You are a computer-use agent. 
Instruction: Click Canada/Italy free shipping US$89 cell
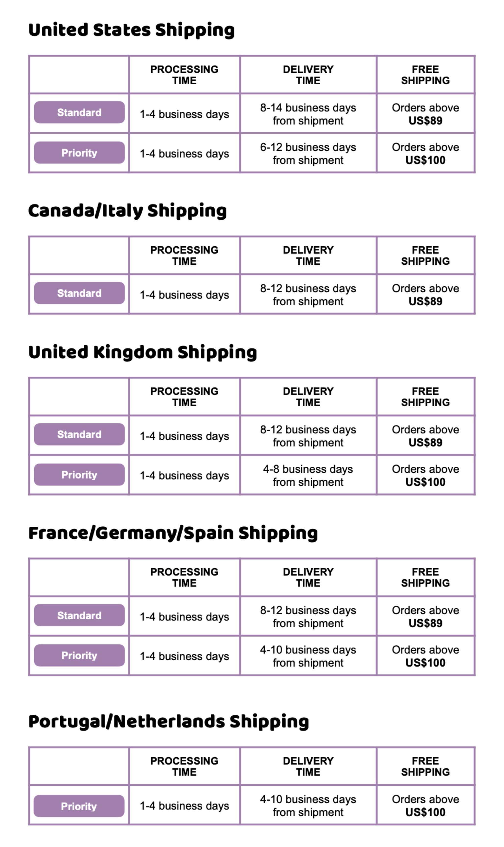coord(425,294)
